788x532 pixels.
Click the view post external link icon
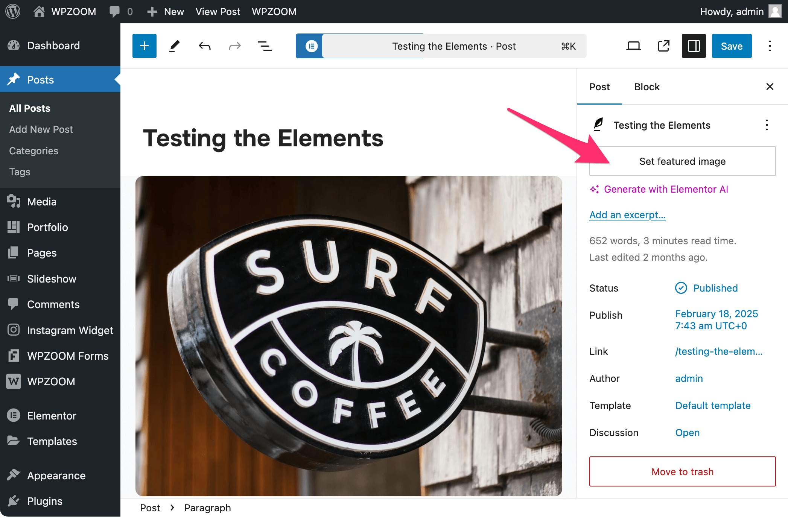click(663, 46)
